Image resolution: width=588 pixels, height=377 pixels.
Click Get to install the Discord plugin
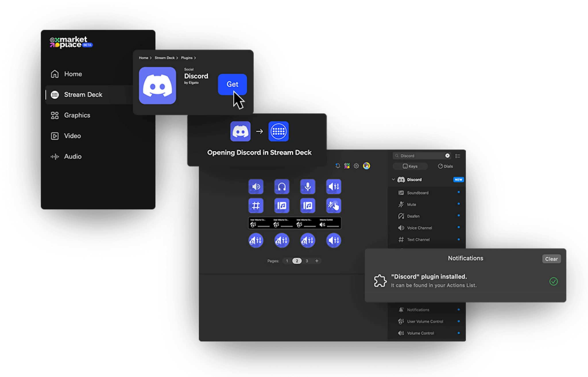click(x=232, y=84)
